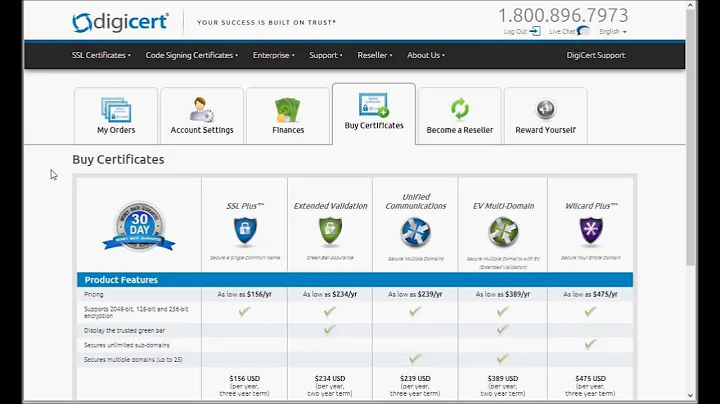Open the English language dropdown

[x=613, y=32]
